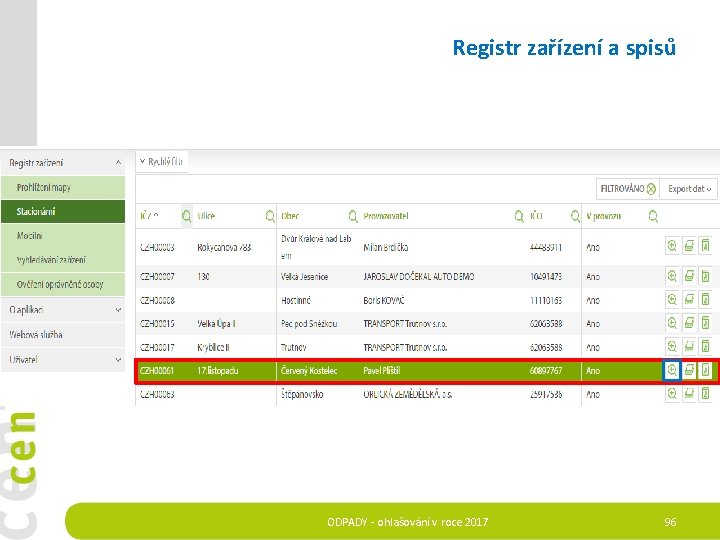
Task: Open detail magnifier for Boris KOVAČ row
Action: [672, 300]
